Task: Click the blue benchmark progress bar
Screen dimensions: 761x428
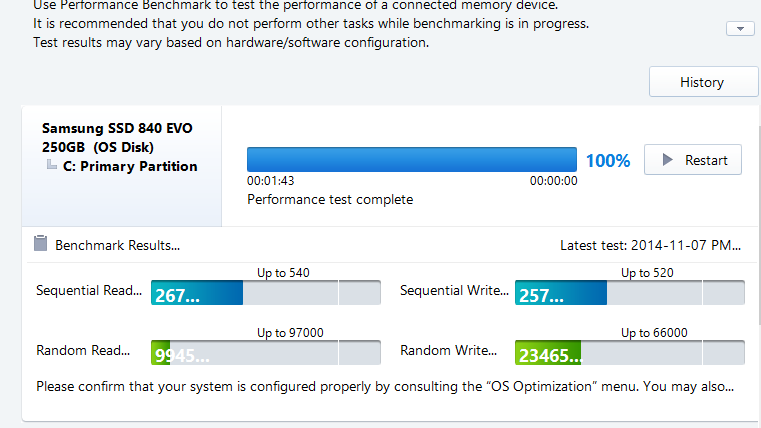Action: tap(412, 160)
